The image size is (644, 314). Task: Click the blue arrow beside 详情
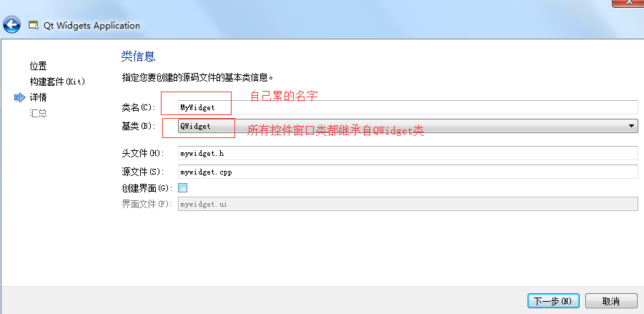coord(20,97)
